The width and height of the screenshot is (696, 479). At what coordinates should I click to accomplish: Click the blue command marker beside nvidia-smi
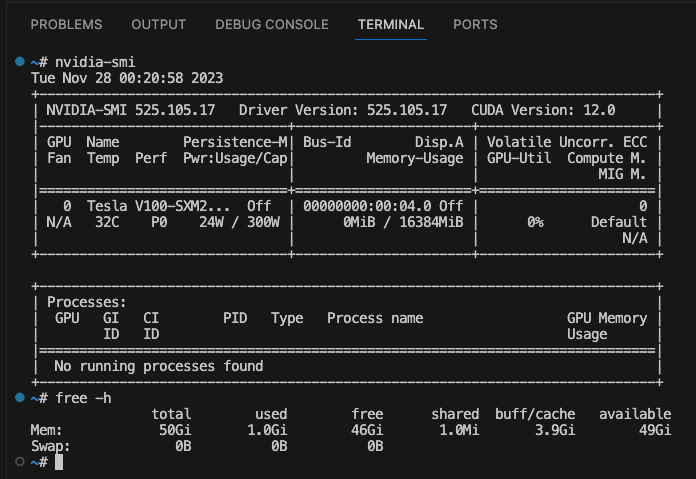pyautogui.click(x=20, y=61)
